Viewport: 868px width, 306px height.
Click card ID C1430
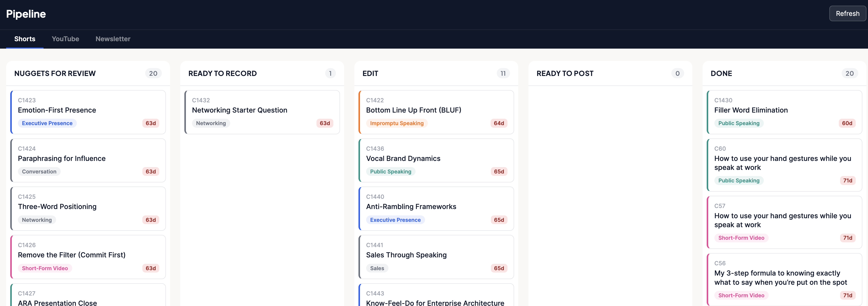[x=723, y=100]
